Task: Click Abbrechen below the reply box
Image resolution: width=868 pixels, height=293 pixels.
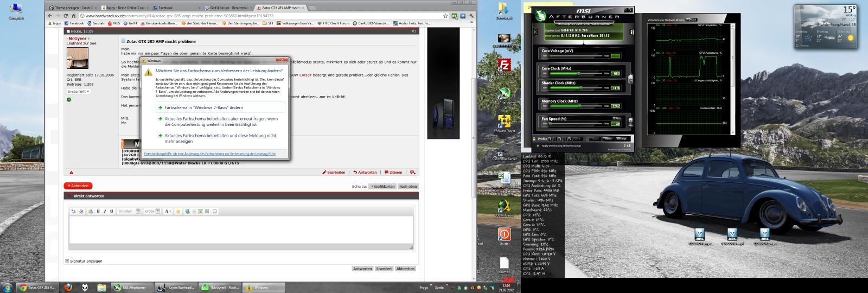Action: tap(405, 268)
